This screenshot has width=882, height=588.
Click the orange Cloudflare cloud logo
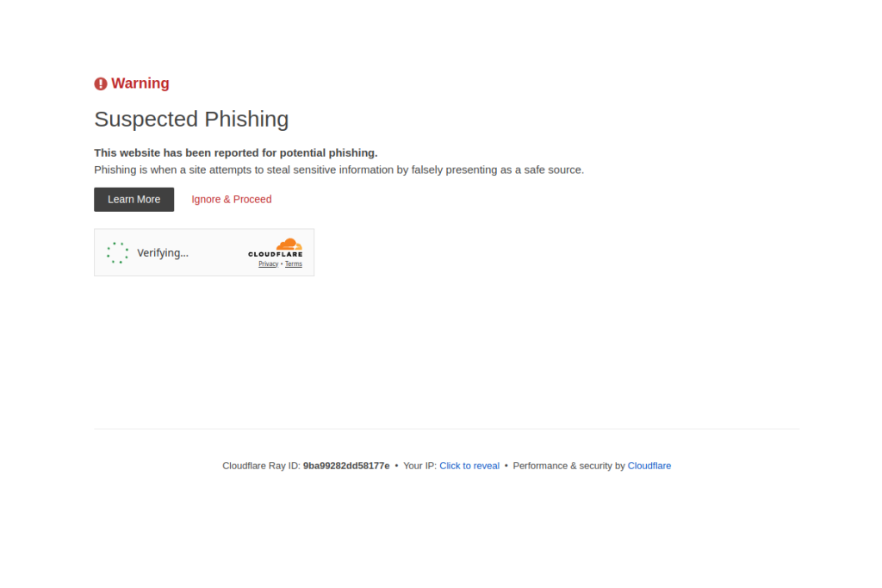(289, 244)
